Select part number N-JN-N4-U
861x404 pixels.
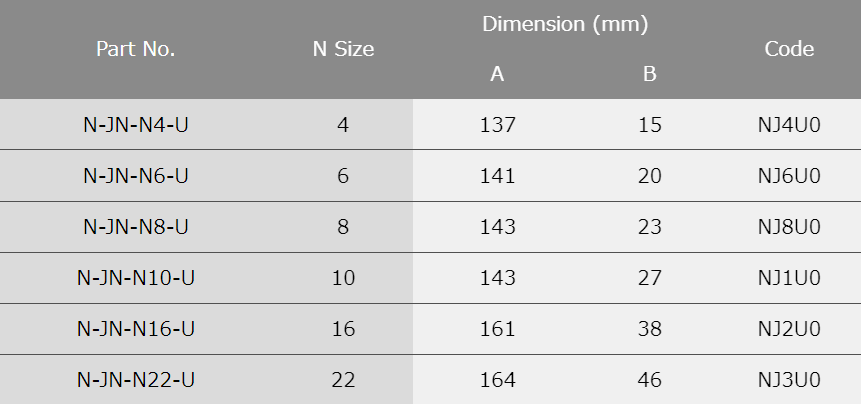[x=136, y=125]
